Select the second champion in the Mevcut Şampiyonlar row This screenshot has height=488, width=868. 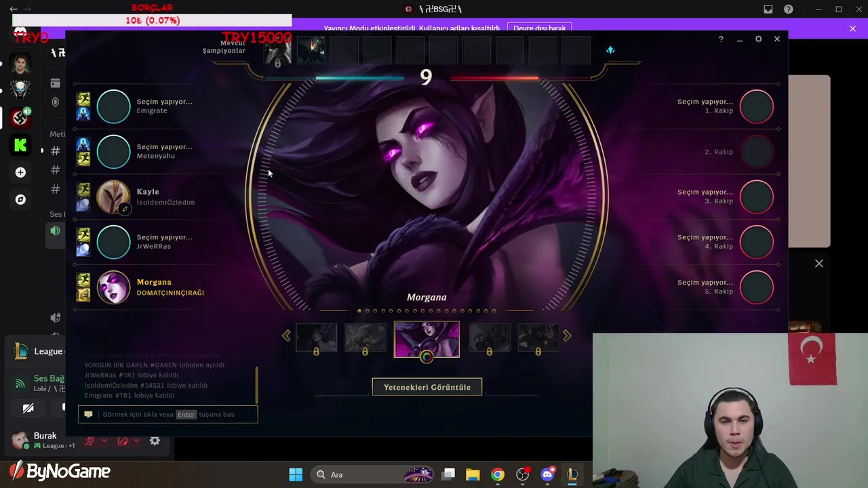(311, 50)
